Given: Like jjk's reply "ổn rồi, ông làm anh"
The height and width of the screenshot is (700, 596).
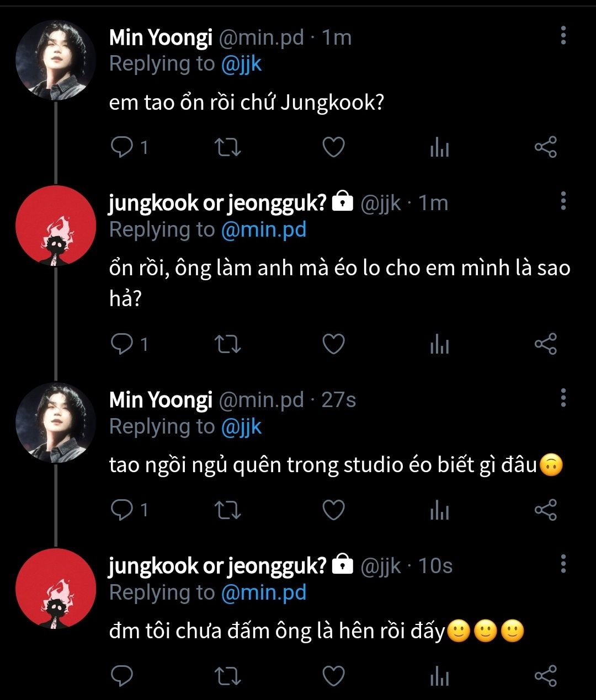Looking at the screenshot, I should [333, 344].
